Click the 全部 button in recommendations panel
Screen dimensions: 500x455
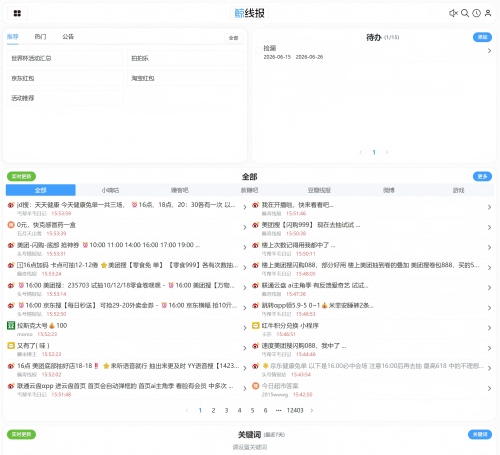click(x=233, y=38)
